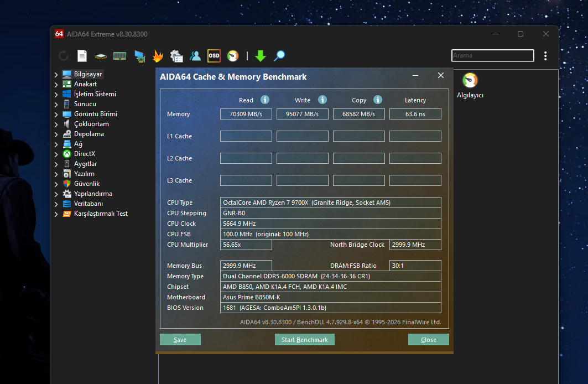Screen dimensions: 588x384
Task: Expand the Bilgisayar tree node
Action: coord(56,74)
